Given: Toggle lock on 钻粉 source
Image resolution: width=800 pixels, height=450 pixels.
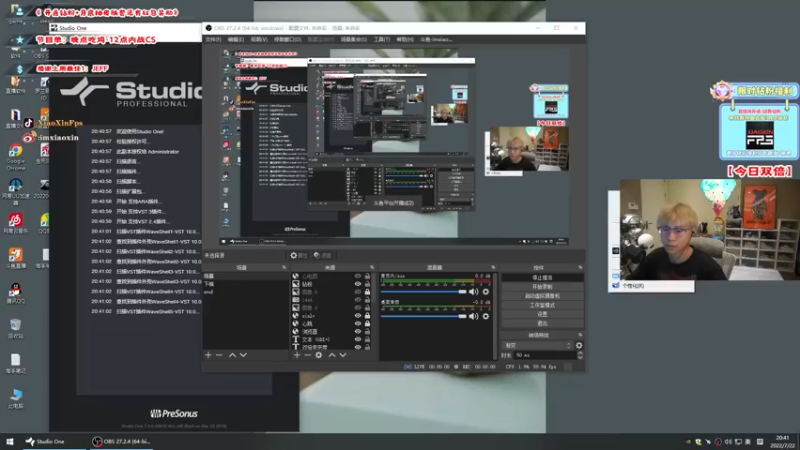Looking at the screenshot, I should 367,284.
